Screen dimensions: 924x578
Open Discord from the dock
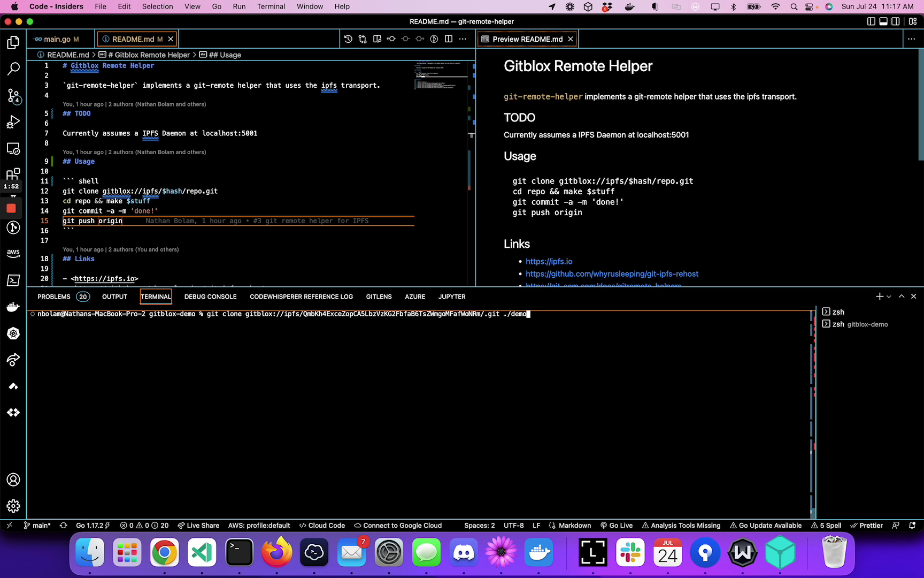[x=464, y=552]
